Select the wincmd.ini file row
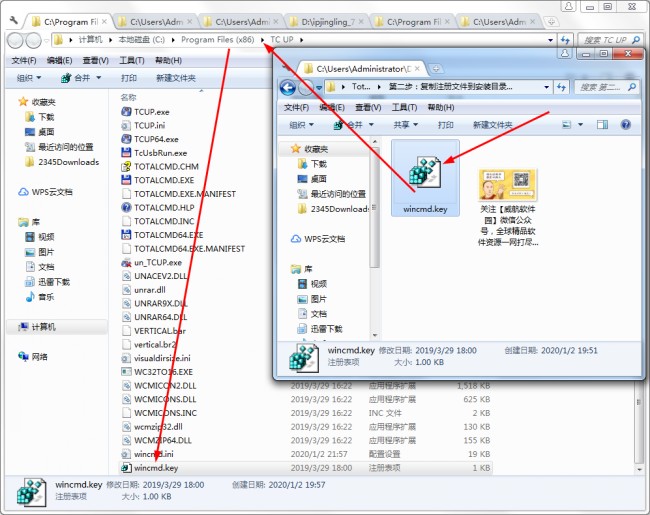 click(x=306, y=454)
